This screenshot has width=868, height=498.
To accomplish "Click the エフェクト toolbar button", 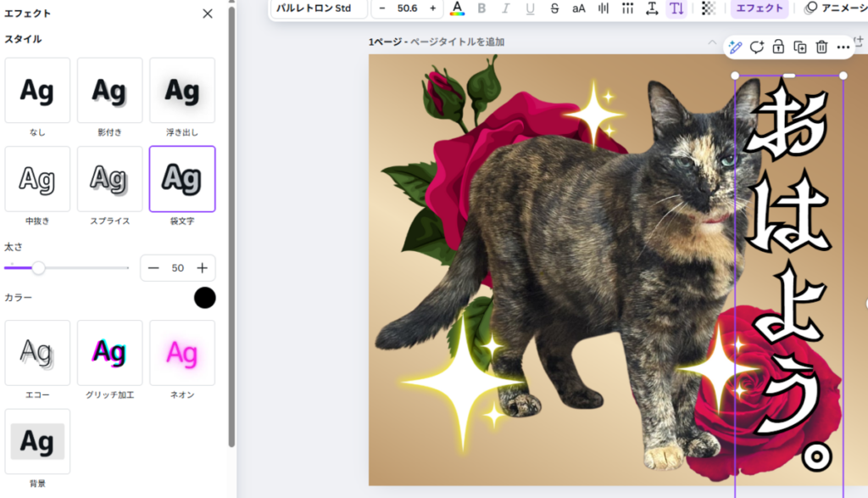I will [759, 8].
